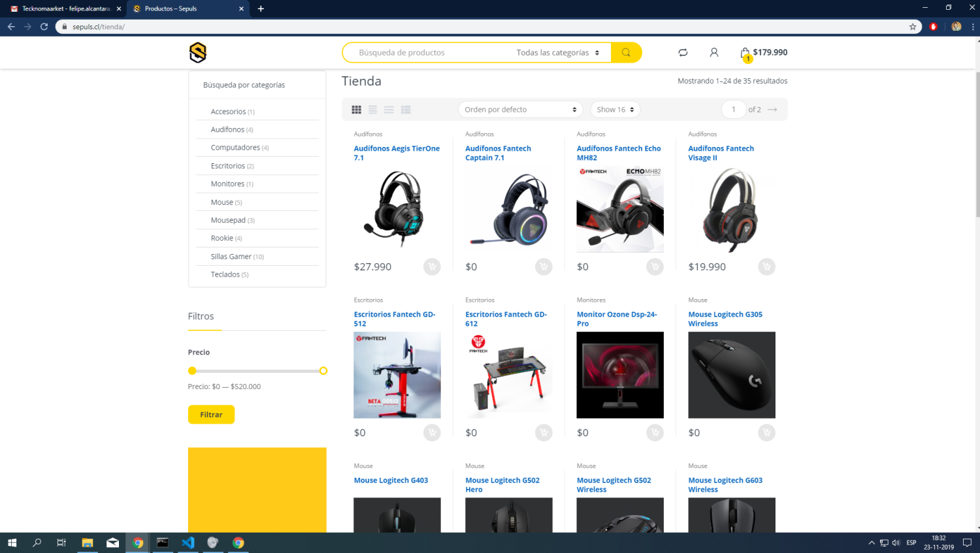Click the Filtrar button
980x553 pixels.
[x=211, y=415]
